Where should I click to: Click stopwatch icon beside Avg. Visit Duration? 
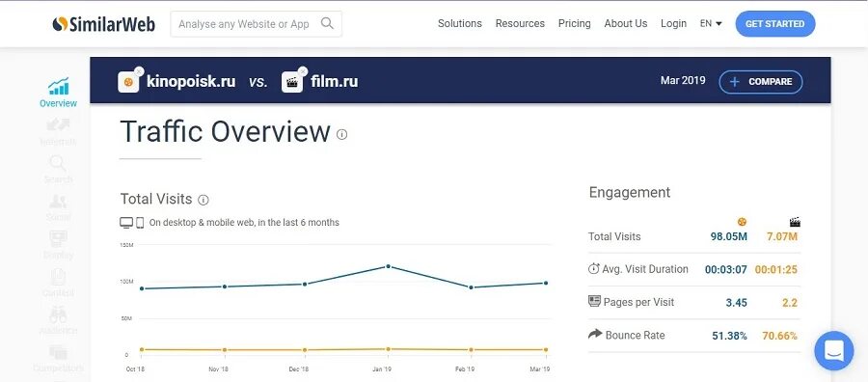pyautogui.click(x=593, y=269)
